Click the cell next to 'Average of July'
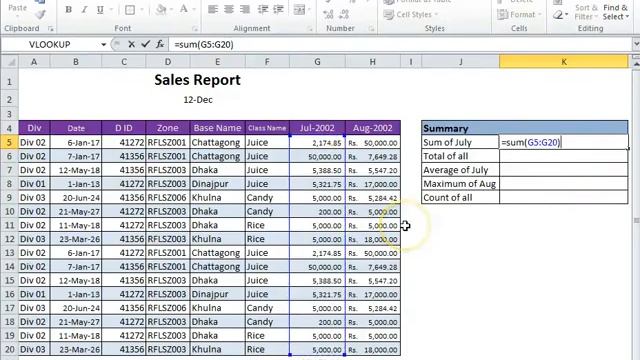Screen dimensions: 640x360 tap(564, 170)
